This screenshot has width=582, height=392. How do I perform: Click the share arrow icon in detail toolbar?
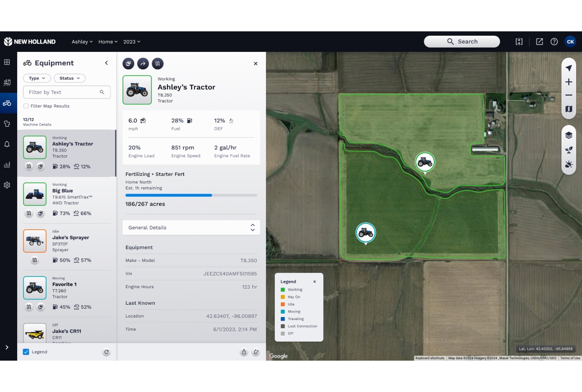click(143, 64)
